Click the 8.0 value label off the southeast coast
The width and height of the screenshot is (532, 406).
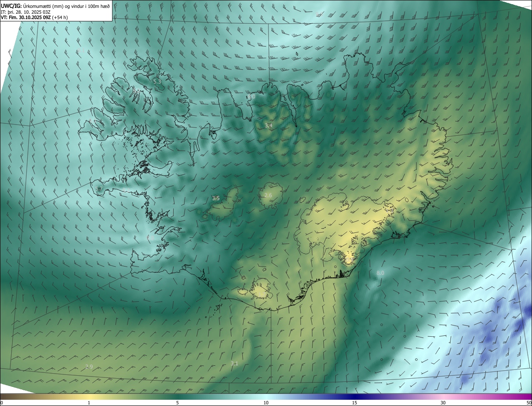[380, 273]
